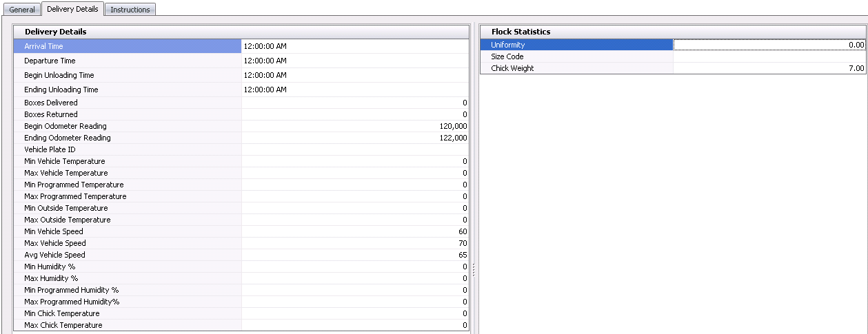The height and width of the screenshot is (334, 868).
Task: Select the Ending Odometer Reading field
Action: pos(354,138)
